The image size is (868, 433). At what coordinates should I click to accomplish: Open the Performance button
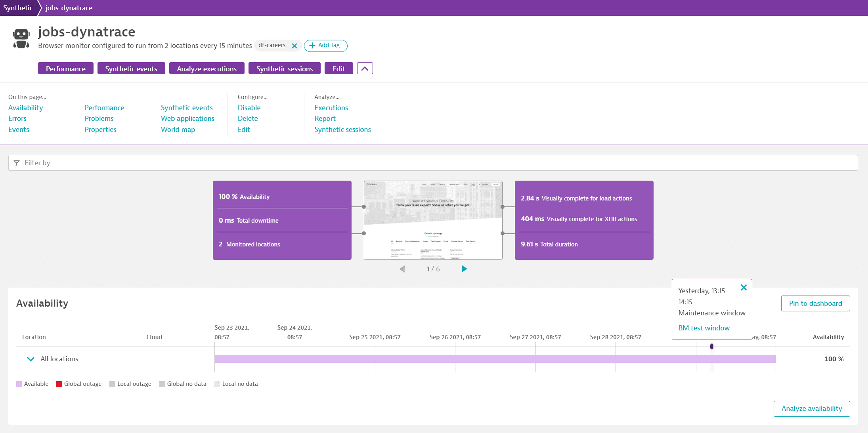(66, 69)
